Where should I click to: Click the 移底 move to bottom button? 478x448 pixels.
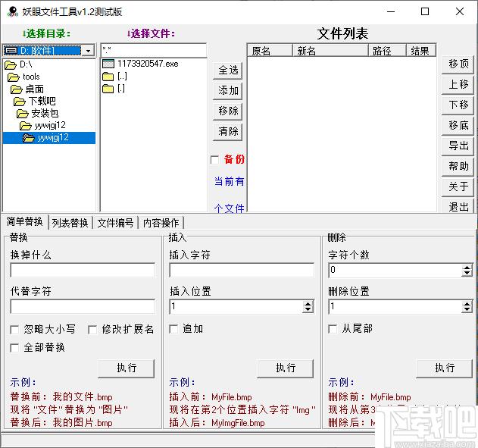pyautogui.click(x=458, y=125)
